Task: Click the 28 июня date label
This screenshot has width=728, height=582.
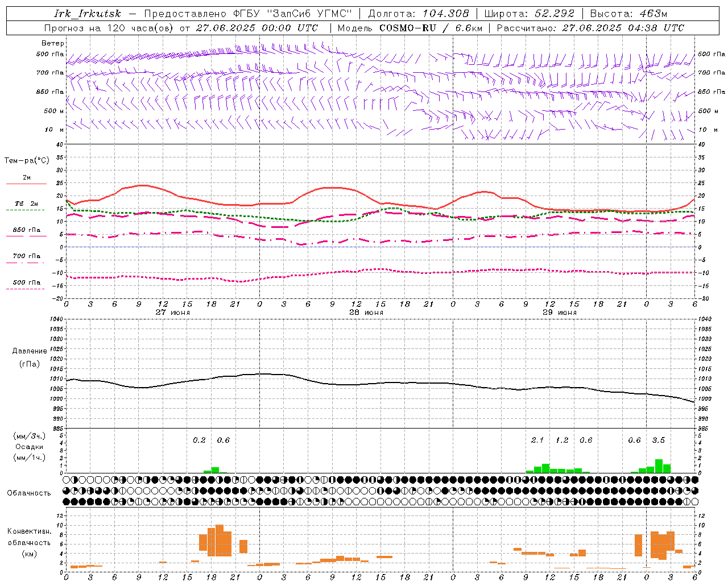Action: tap(366, 313)
